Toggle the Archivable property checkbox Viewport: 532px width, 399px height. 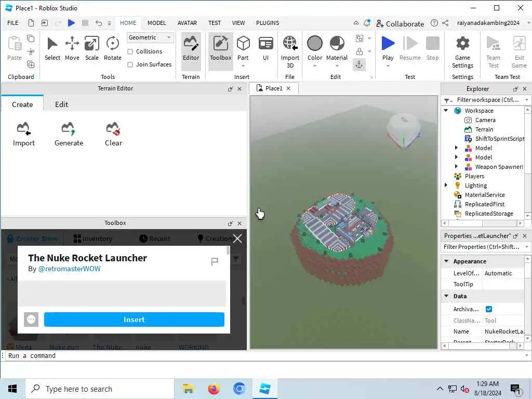488,309
